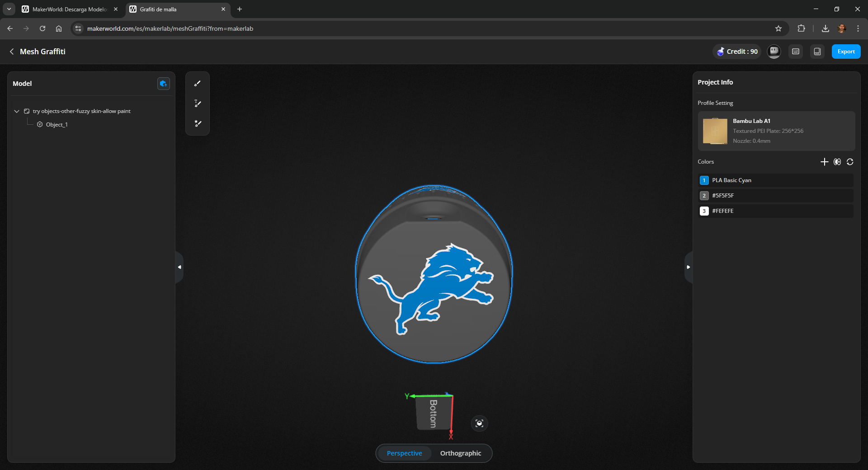Select the magic fill paint tool
868x470 pixels.
click(x=198, y=123)
